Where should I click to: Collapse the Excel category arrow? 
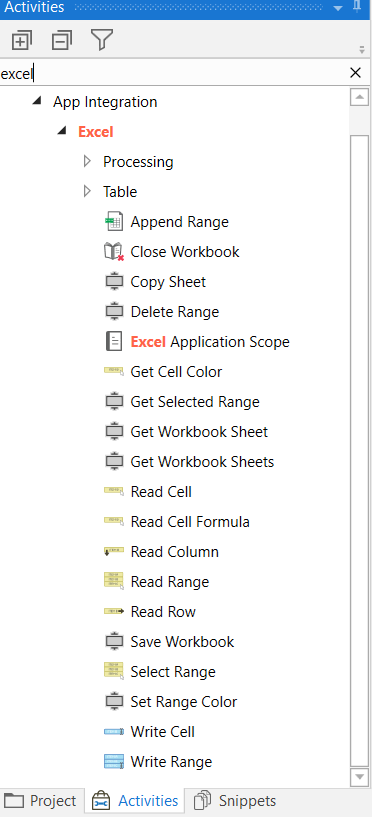point(62,131)
